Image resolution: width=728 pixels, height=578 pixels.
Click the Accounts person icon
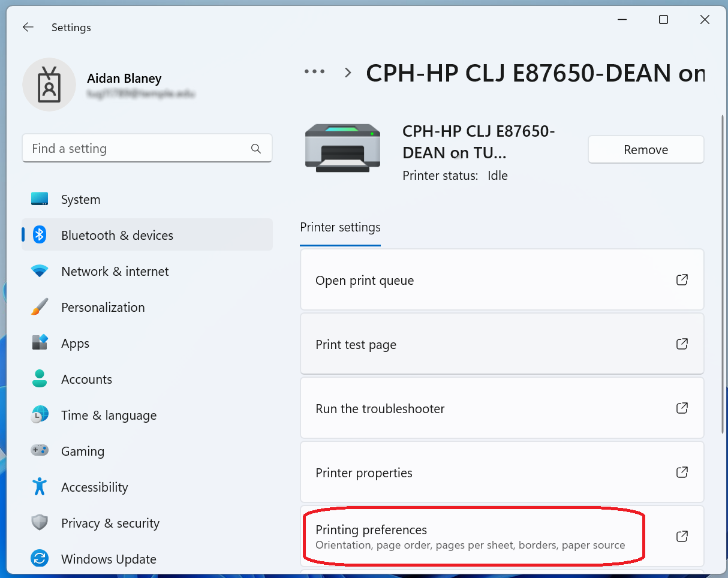[x=40, y=379]
